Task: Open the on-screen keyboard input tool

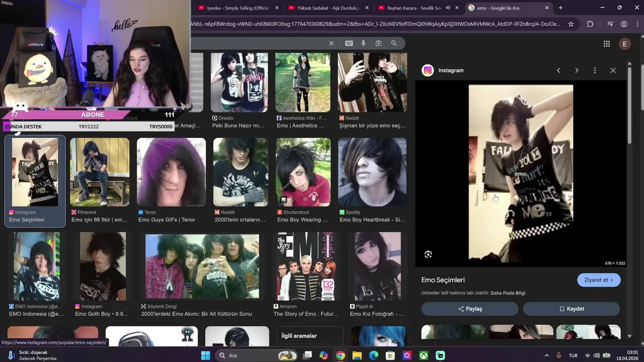Action: point(349,43)
